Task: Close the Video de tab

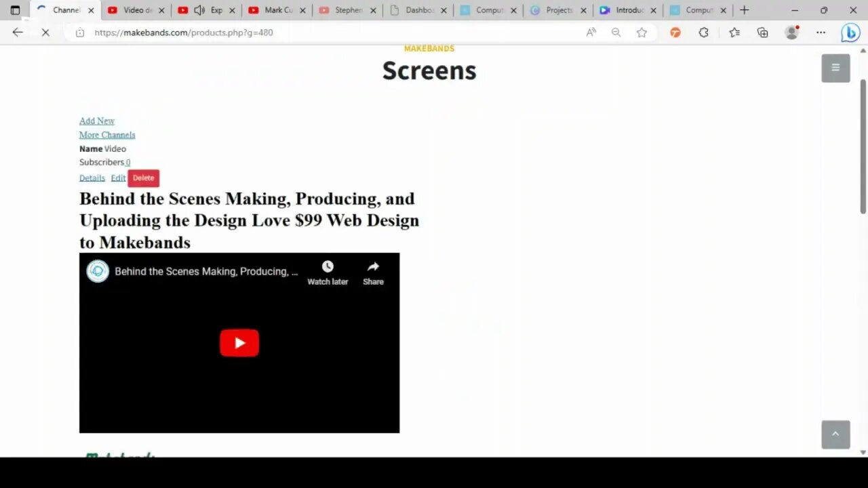Action: pyautogui.click(x=161, y=10)
